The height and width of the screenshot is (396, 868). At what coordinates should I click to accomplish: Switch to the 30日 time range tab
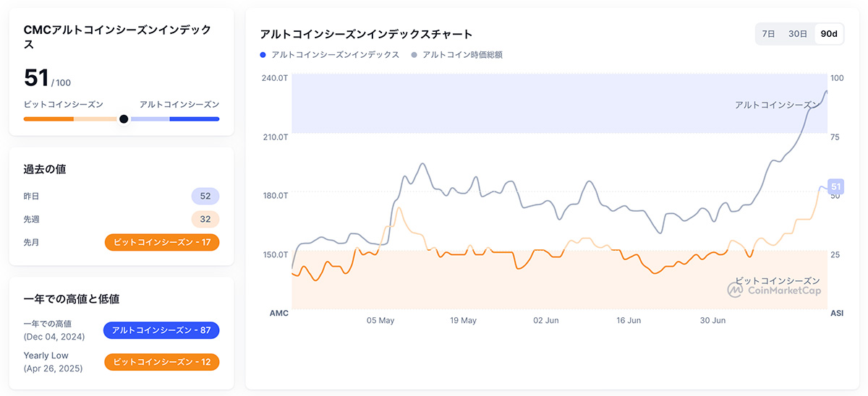click(x=798, y=34)
